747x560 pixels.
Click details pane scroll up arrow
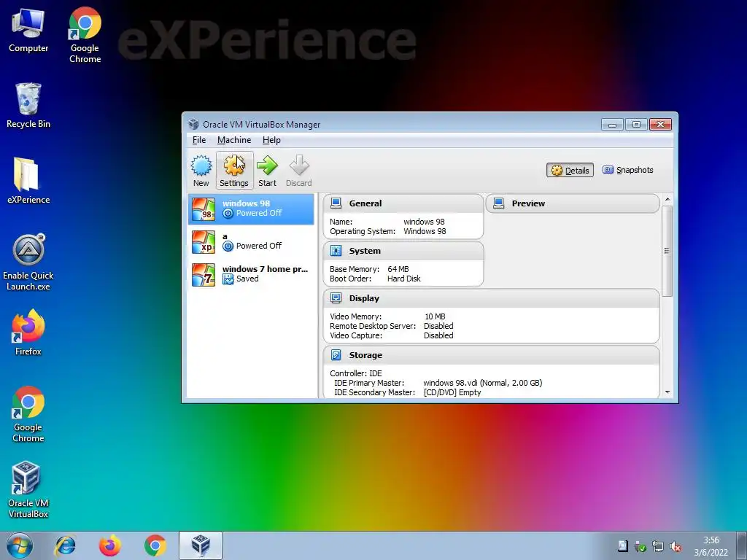click(x=667, y=199)
